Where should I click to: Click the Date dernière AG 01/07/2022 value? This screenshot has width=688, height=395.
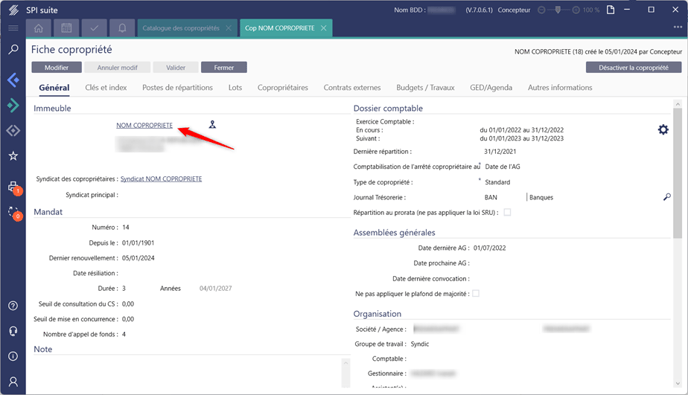pyautogui.click(x=490, y=248)
